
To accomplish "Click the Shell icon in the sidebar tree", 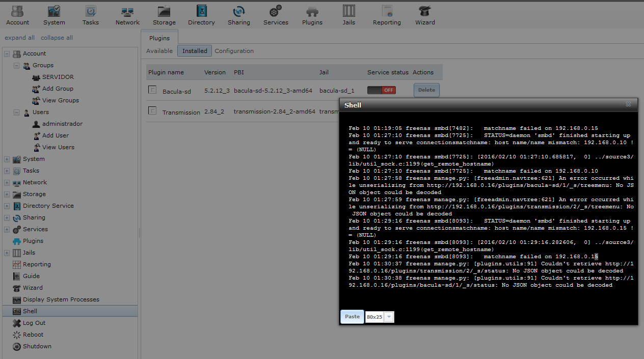I will 17,311.
